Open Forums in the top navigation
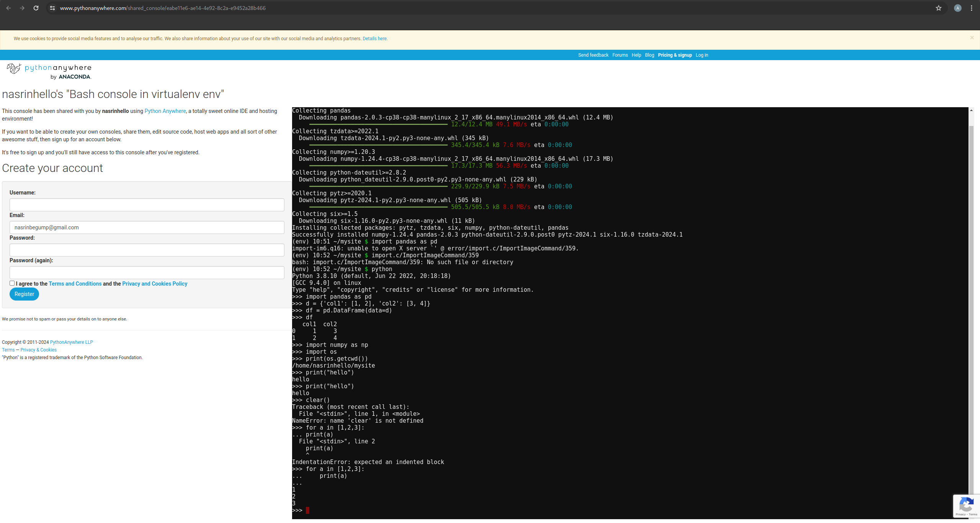The height and width of the screenshot is (523, 980). tap(620, 55)
